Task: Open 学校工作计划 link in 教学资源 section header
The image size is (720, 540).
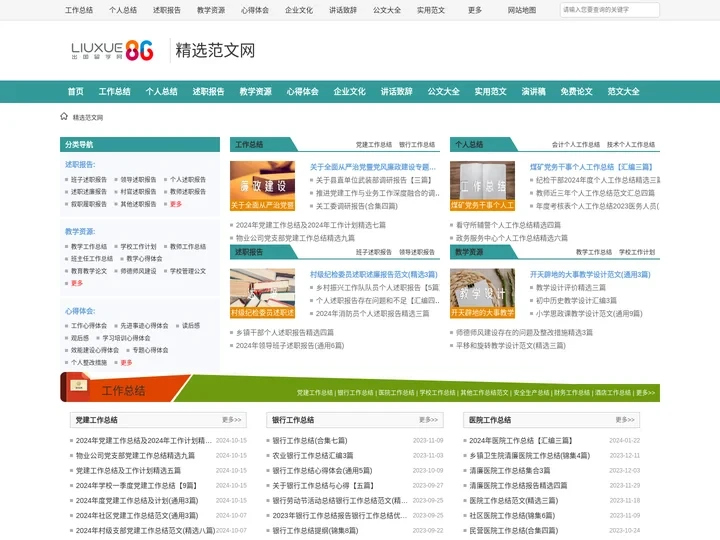Action: click(637, 252)
